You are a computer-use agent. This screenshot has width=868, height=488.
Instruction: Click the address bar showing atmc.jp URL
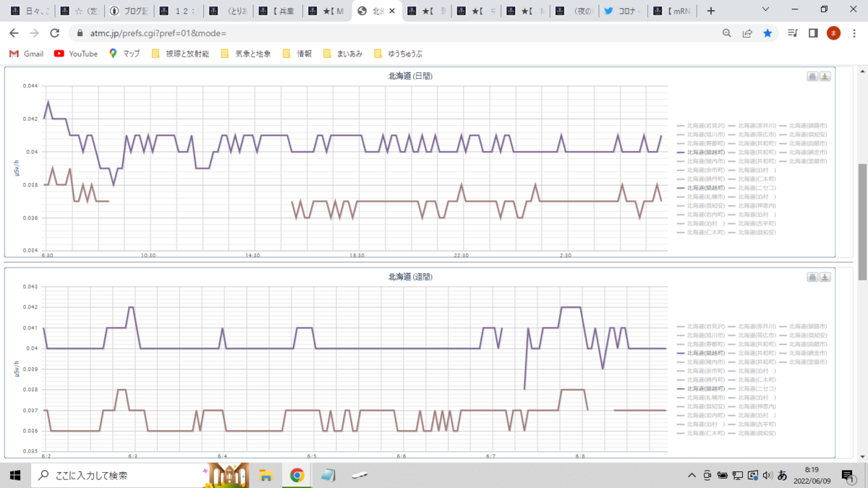click(x=391, y=33)
